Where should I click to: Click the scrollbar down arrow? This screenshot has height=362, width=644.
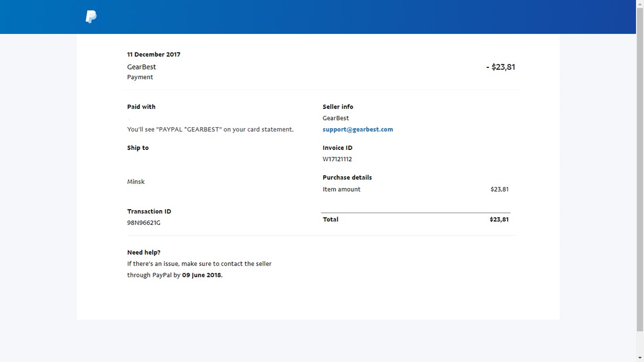(640, 358)
